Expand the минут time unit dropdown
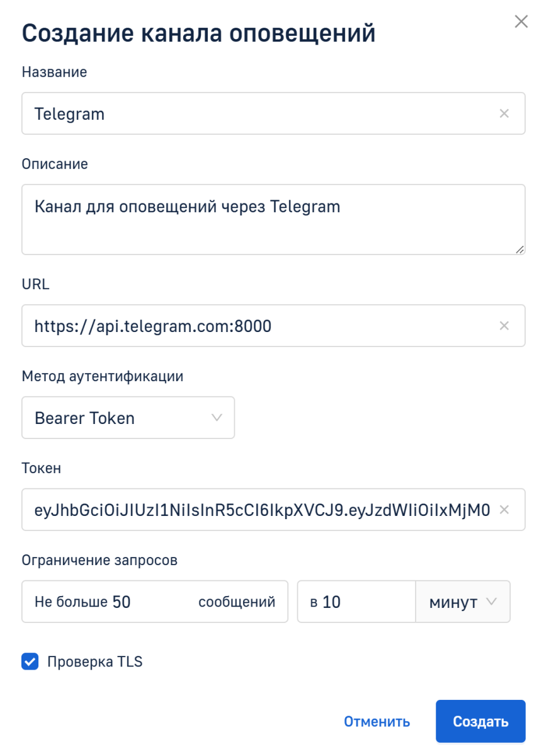The height and width of the screenshot is (756, 539). (462, 602)
